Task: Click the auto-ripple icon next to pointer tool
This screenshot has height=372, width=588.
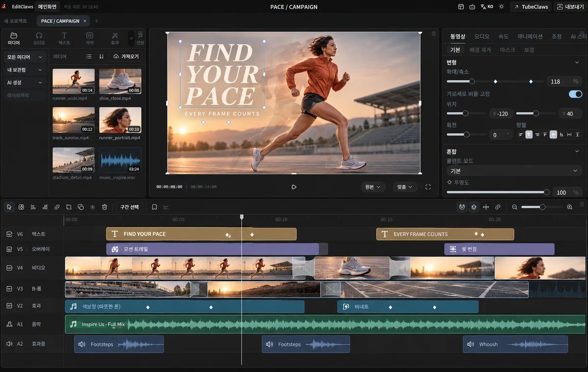Action: tap(22, 207)
